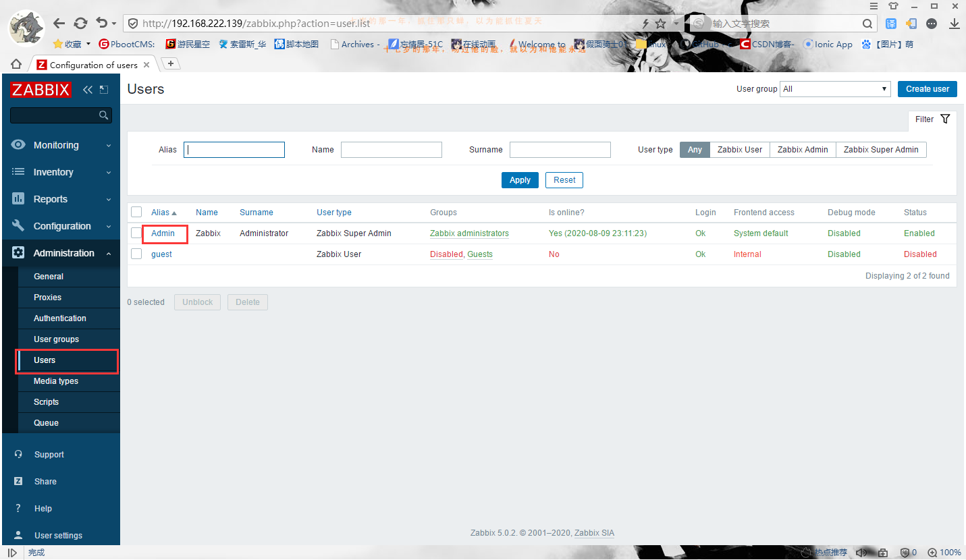The width and height of the screenshot is (966, 560).
Task: Click the Alias filter input field
Action: [234, 150]
